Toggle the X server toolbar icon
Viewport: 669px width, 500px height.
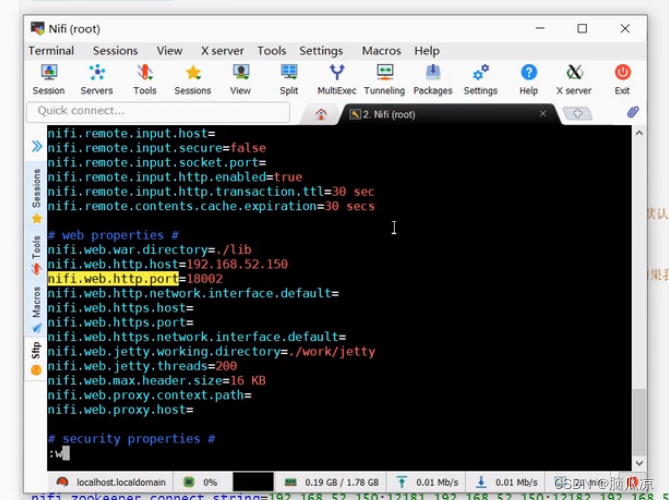[x=574, y=79]
